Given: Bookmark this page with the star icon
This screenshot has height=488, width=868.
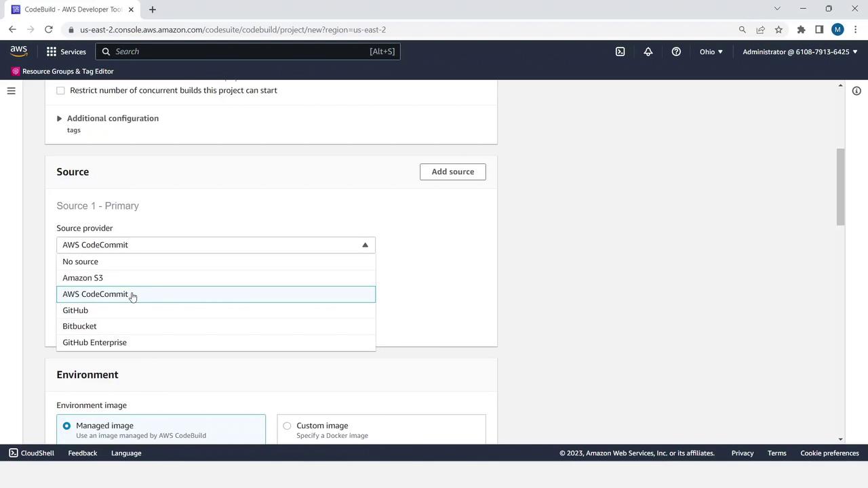Looking at the screenshot, I should tap(778, 30).
